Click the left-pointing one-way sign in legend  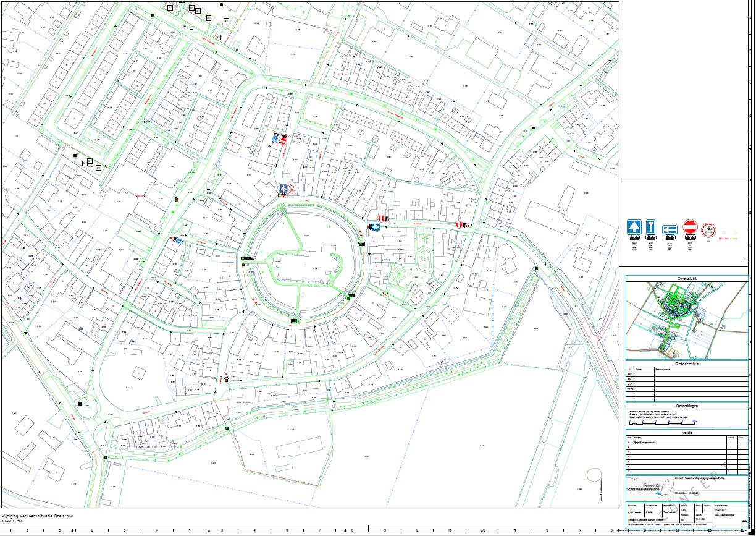670,230
